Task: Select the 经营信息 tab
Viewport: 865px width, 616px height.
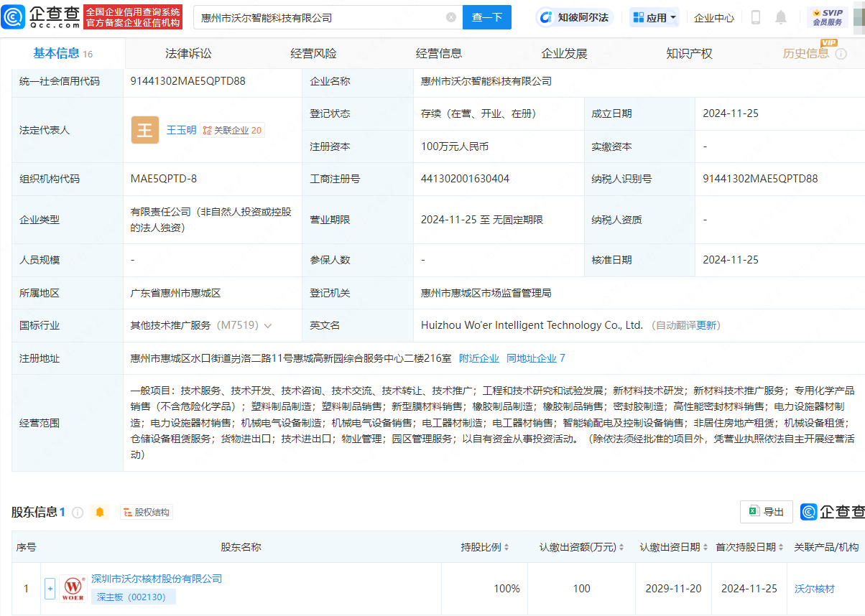Action: [x=439, y=54]
